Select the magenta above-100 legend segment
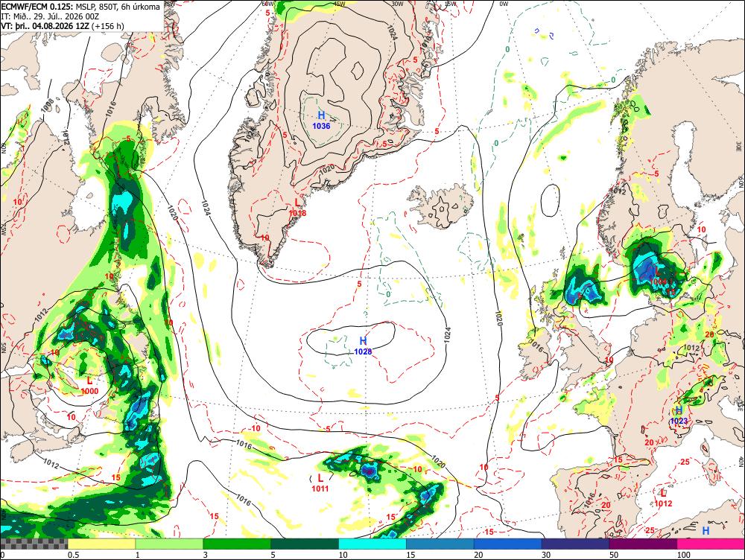Viewport: 745px width, 560px height. 711,544
